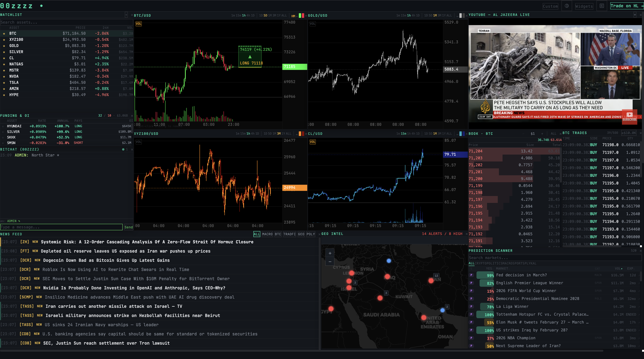
Task: Click the add symbol plus icon on the Watchlist
Action: (x=126, y=15)
